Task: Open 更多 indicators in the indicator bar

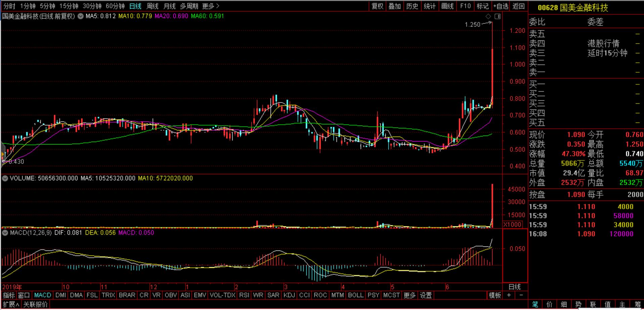Action: (x=410, y=295)
